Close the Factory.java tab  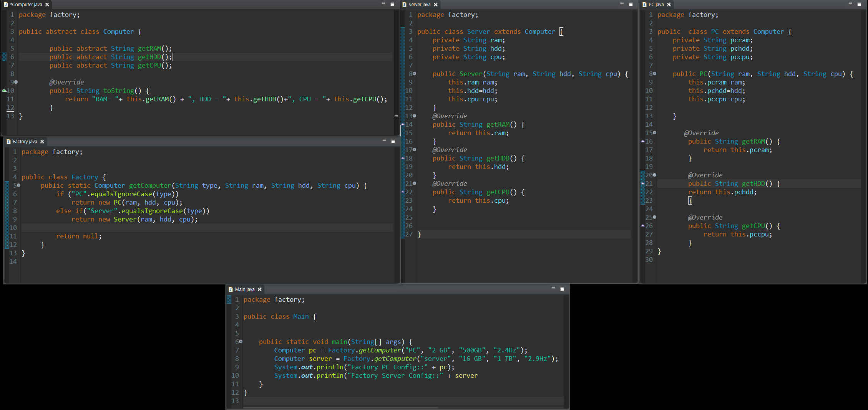(42, 142)
